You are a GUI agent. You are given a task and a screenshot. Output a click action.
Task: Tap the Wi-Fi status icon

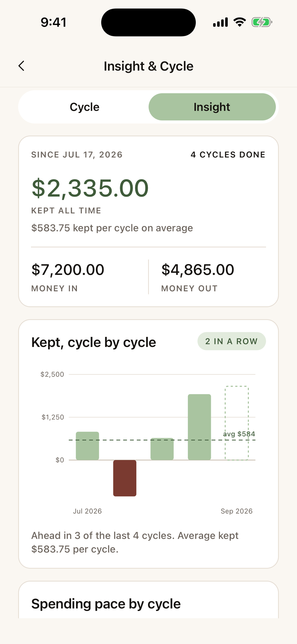pyautogui.click(x=240, y=22)
